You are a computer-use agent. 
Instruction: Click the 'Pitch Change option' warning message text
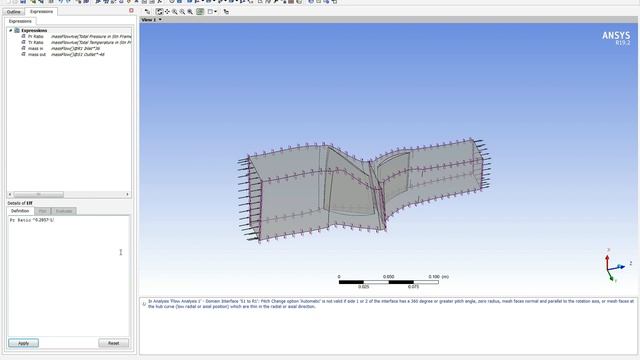(391, 304)
